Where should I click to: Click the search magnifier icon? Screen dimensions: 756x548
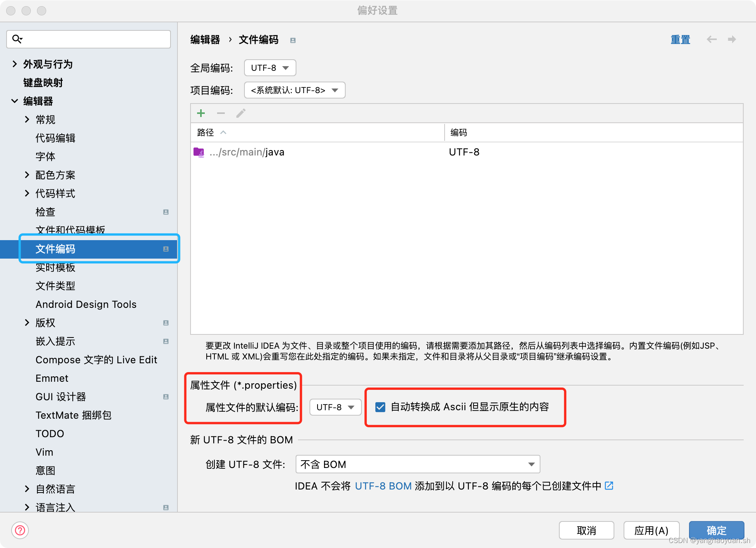pos(17,39)
